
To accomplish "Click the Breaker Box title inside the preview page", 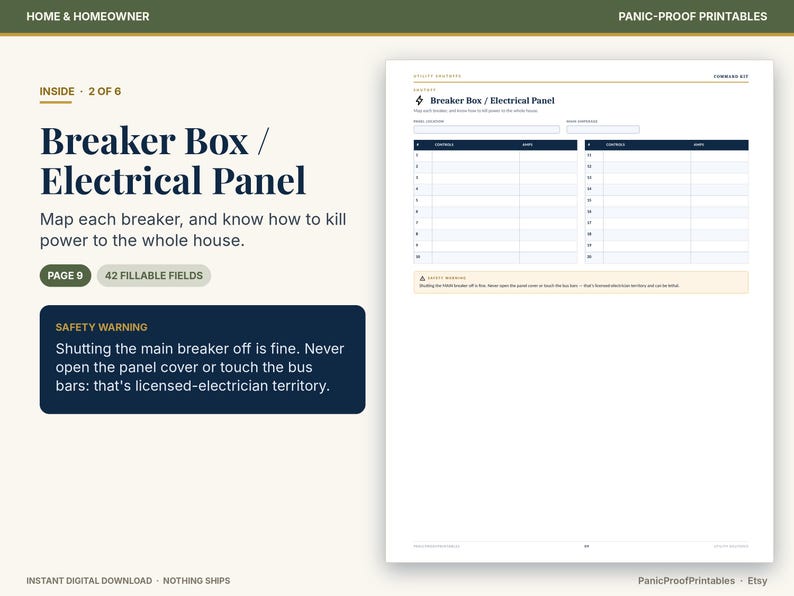I will tap(492, 100).
